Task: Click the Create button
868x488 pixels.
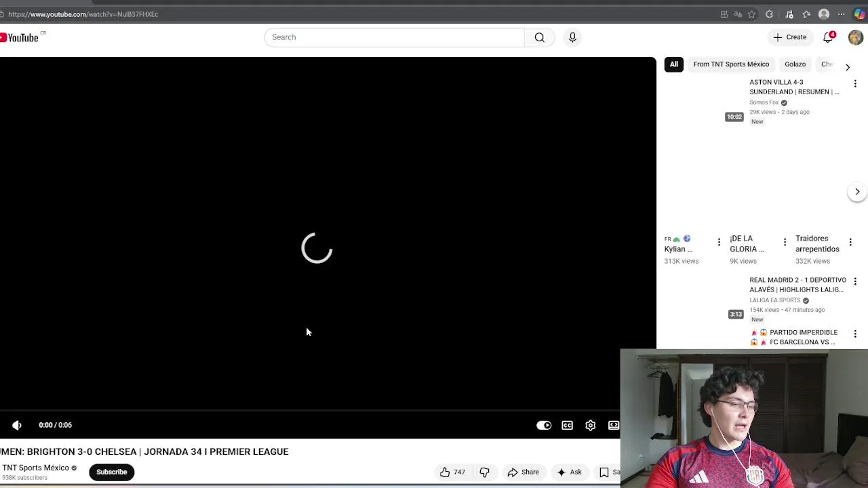Action: [x=790, y=37]
